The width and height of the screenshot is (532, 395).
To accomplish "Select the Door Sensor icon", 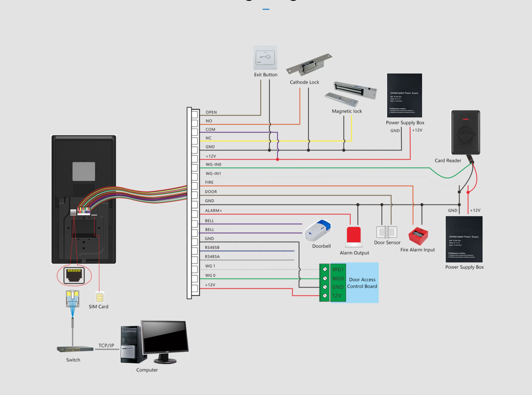I will pos(387,232).
